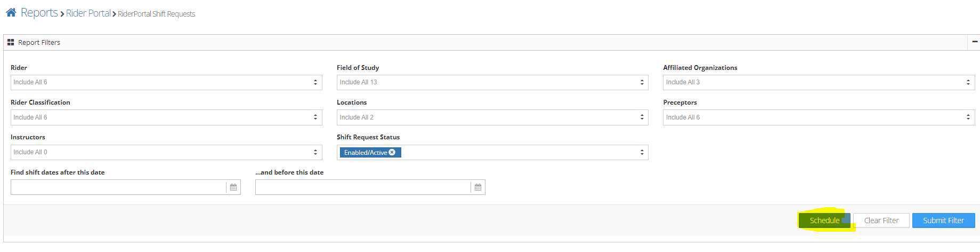
Task: Open the Rider dropdown
Action: click(x=166, y=82)
